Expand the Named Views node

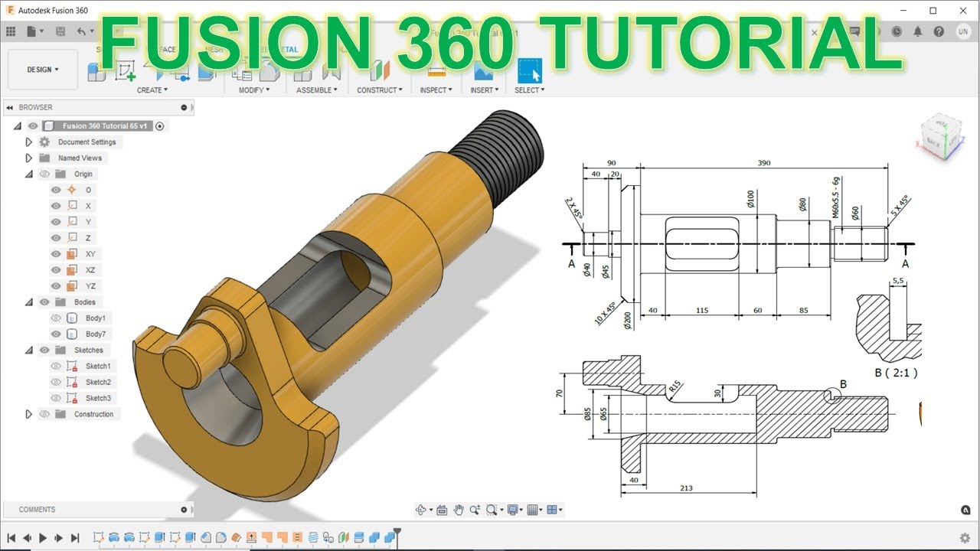[29, 158]
